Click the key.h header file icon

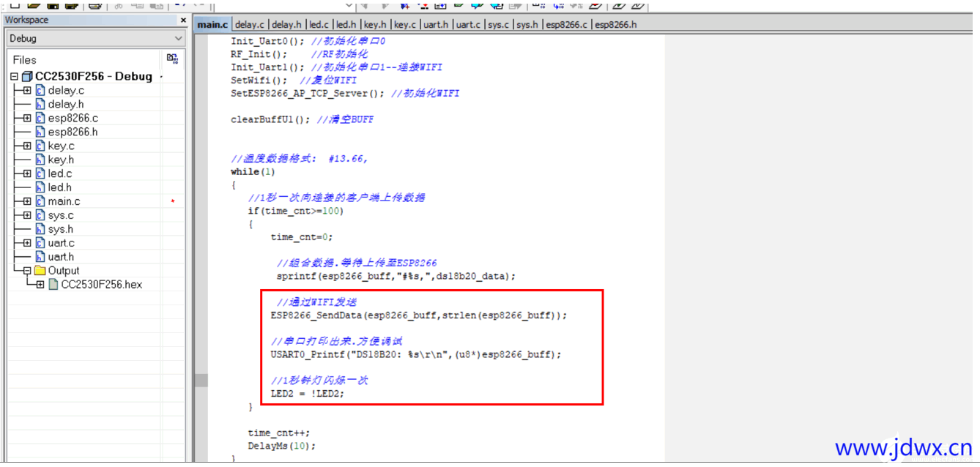(x=40, y=160)
